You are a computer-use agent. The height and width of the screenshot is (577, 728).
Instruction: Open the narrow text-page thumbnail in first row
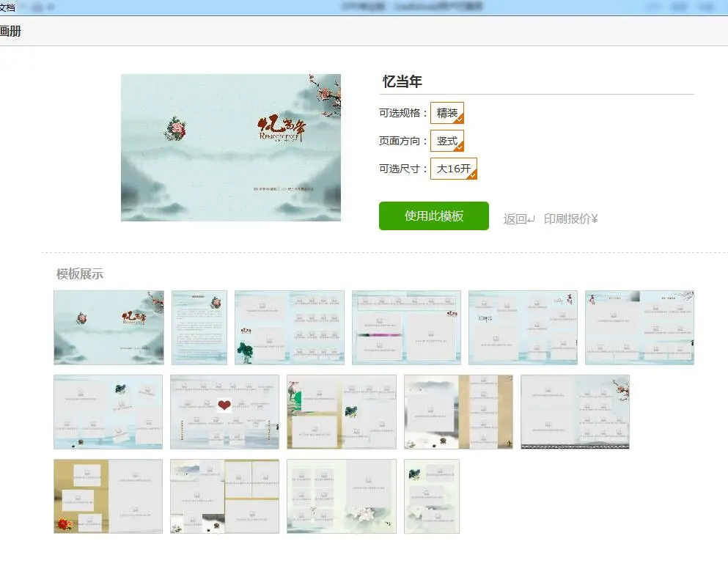(199, 328)
